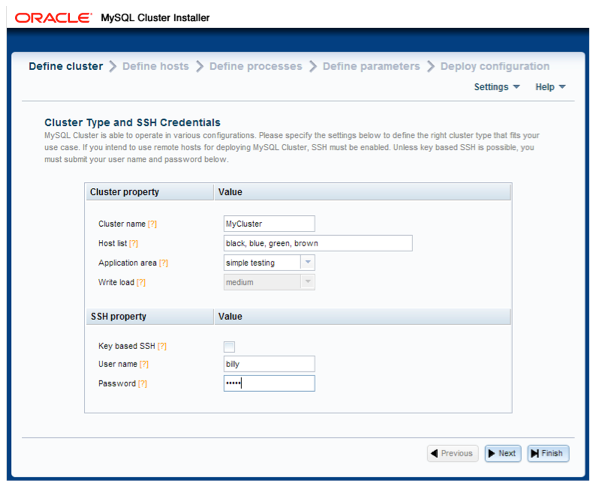
Task: Open the Application area dropdown arrow
Action: pyautogui.click(x=308, y=262)
